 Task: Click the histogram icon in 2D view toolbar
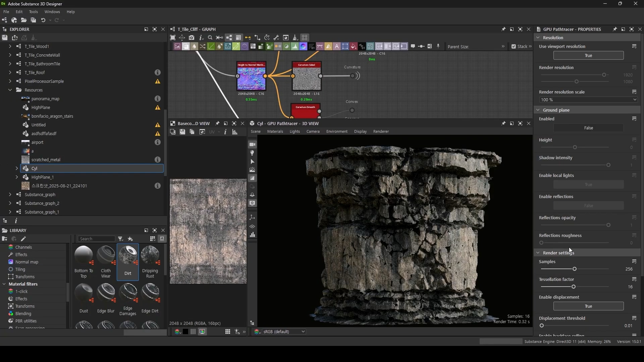235,132
